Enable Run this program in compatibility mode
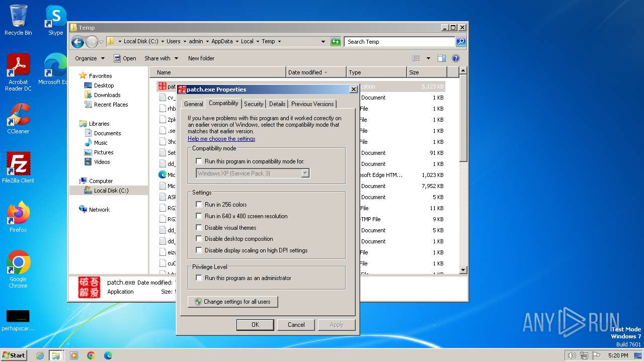The height and width of the screenshot is (362, 644). click(199, 161)
